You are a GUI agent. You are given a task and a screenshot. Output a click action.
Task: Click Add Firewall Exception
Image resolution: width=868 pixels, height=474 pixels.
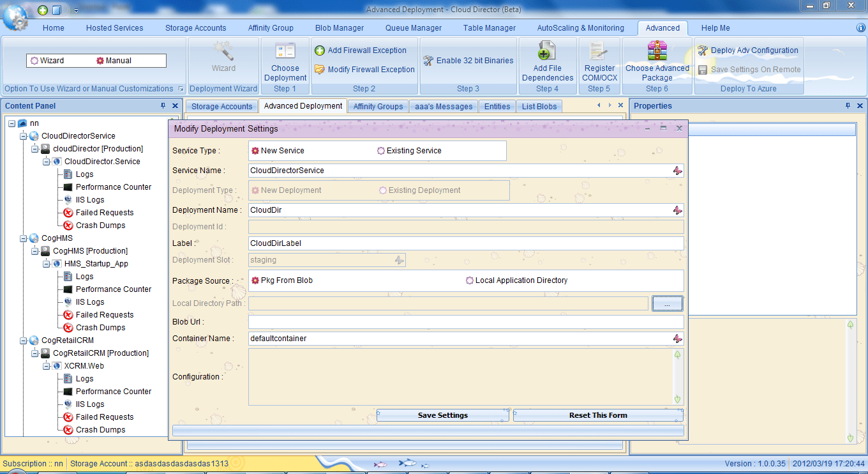click(x=361, y=50)
